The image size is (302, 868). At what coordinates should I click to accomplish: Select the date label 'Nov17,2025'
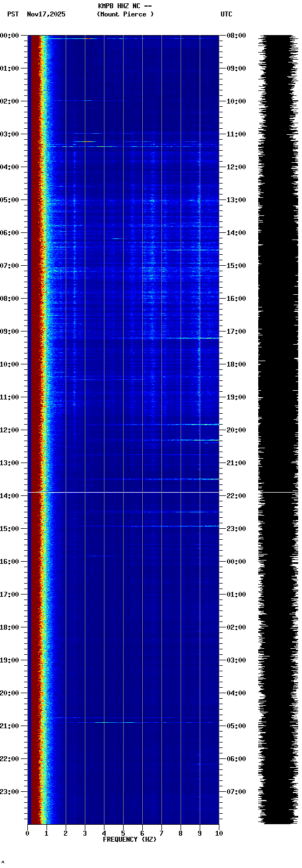(x=46, y=14)
